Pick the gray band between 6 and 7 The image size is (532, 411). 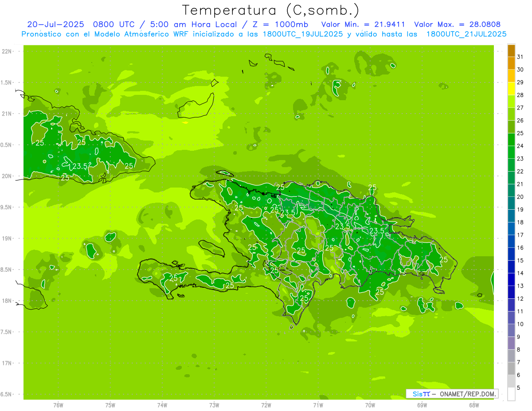coord(511,369)
